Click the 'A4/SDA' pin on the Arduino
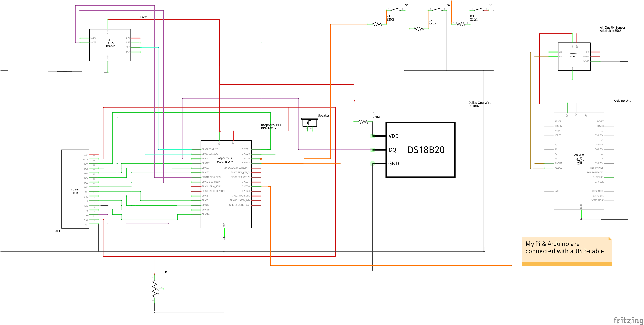 coord(558,163)
